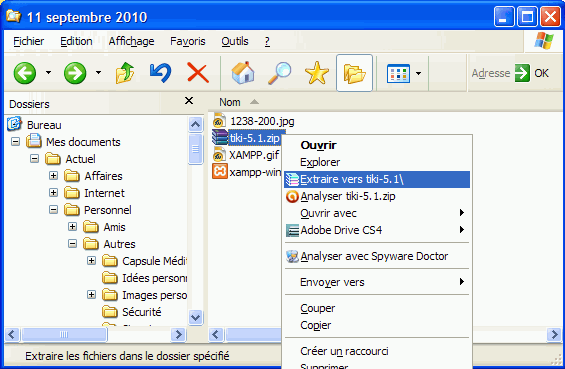The width and height of the screenshot is (565, 369).
Task: Click the file list scroll-right arrow
Action: (554, 334)
